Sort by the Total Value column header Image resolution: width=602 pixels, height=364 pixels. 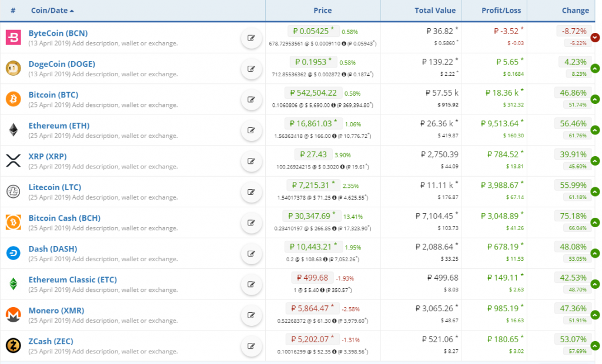point(435,11)
